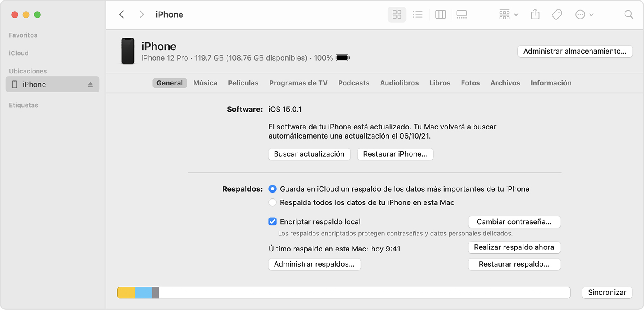644x310 pixels.
Task: Click the Tags icon in the toolbar
Action: coord(556,14)
